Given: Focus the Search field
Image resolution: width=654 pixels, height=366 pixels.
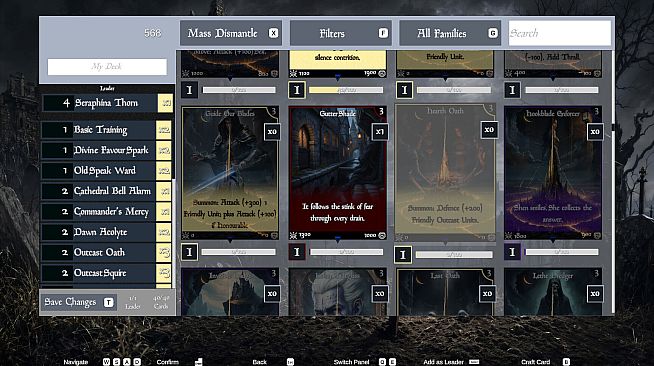Looking at the screenshot, I should tap(560, 33).
